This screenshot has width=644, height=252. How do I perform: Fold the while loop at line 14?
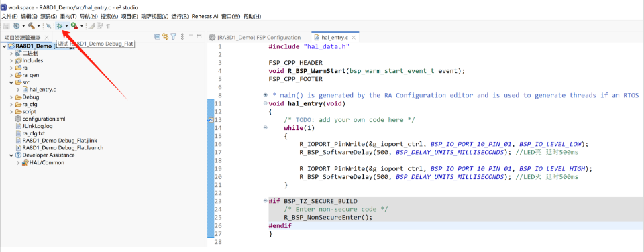[266, 127]
